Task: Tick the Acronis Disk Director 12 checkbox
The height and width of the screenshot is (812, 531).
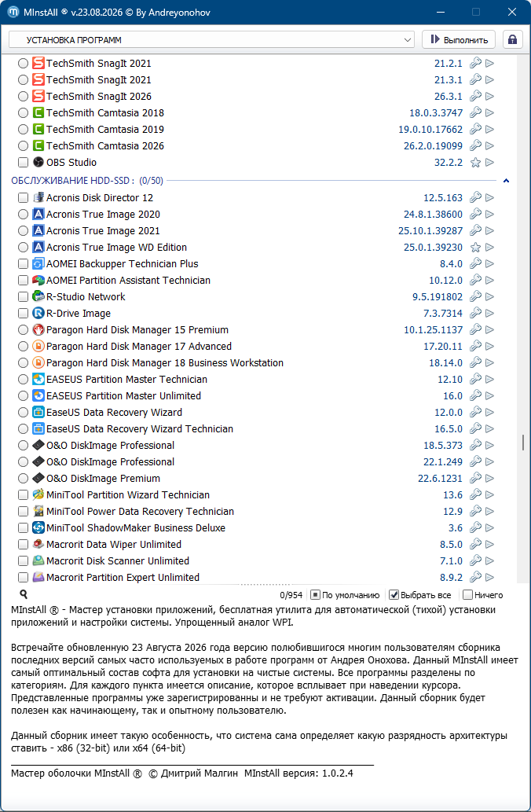Action: pos(23,198)
